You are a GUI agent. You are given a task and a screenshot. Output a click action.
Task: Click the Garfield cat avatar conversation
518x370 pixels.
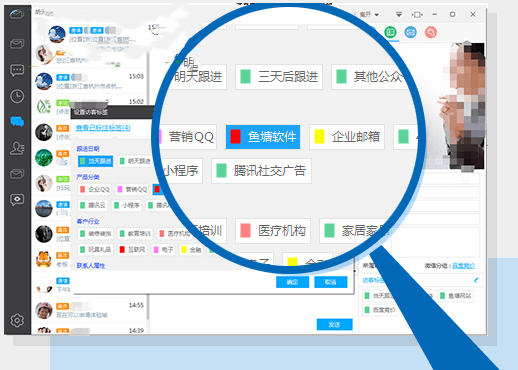tap(44, 259)
